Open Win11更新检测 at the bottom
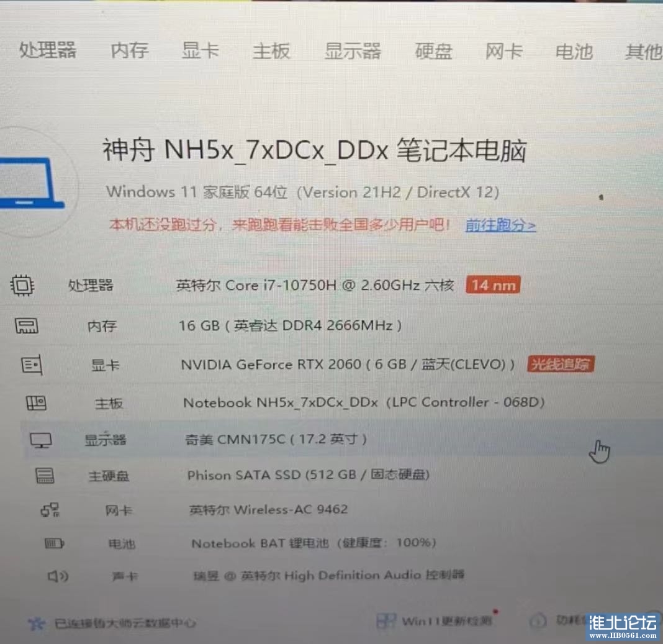This screenshot has width=663, height=644. click(x=446, y=621)
